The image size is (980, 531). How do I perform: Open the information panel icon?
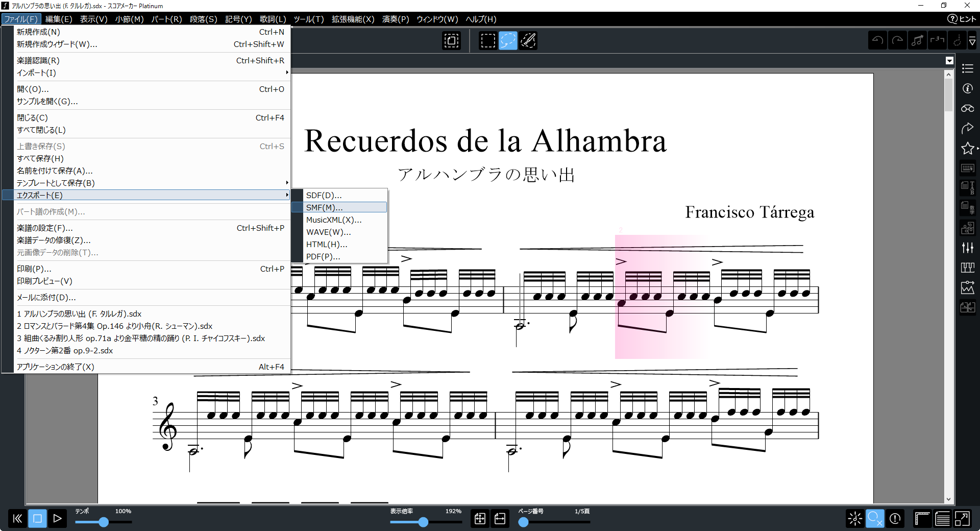967,88
